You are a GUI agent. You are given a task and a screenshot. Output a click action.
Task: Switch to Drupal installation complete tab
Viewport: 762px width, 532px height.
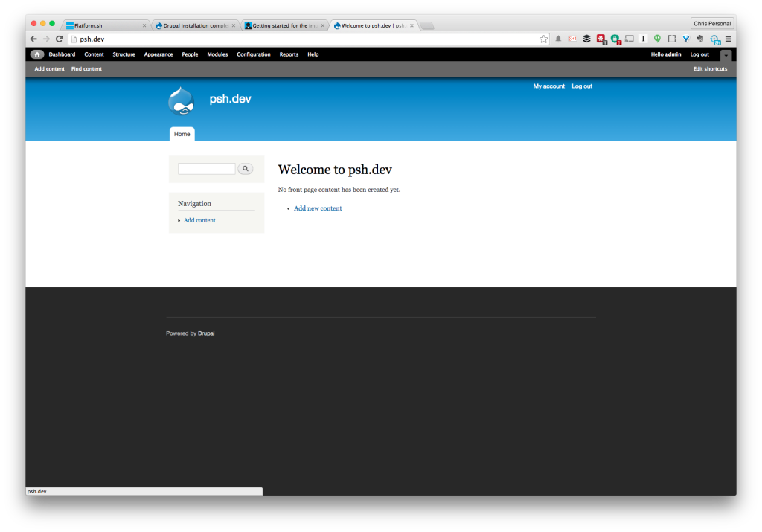point(194,25)
